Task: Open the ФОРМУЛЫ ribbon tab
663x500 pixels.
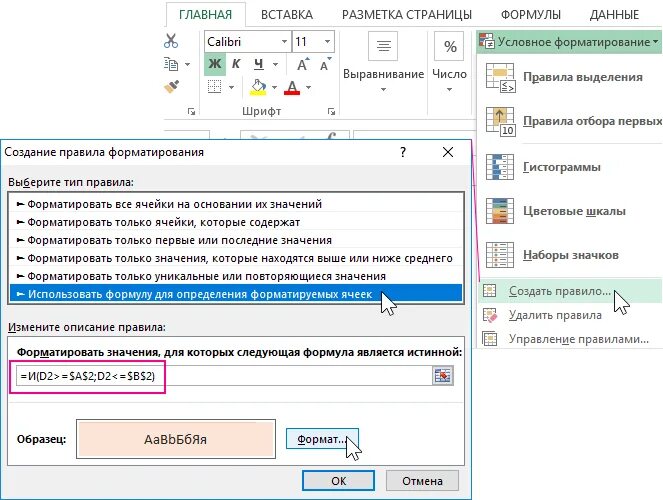Action: (531, 15)
